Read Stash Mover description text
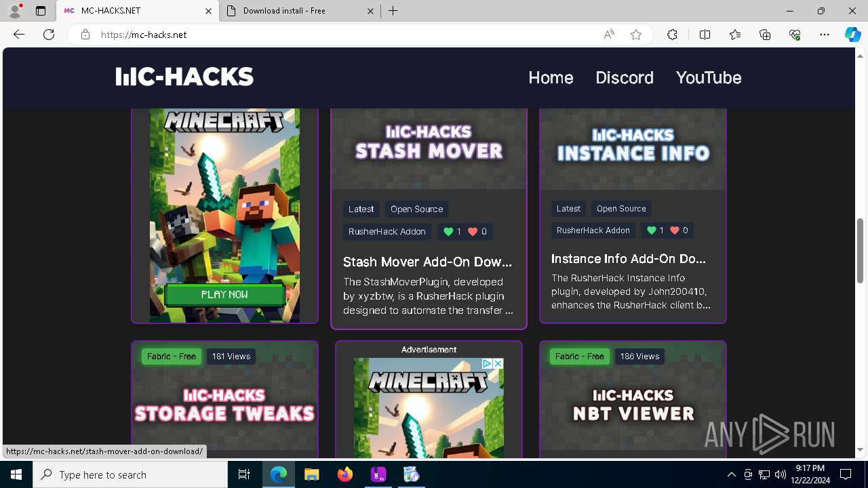This screenshot has height=488, width=868. pyautogui.click(x=427, y=296)
